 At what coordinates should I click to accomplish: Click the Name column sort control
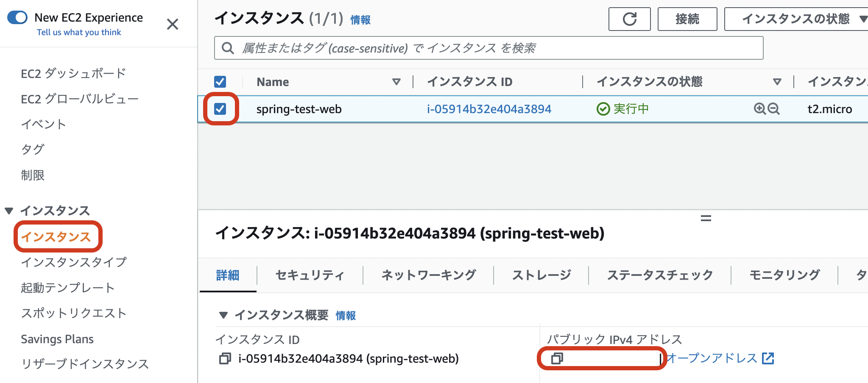396,81
